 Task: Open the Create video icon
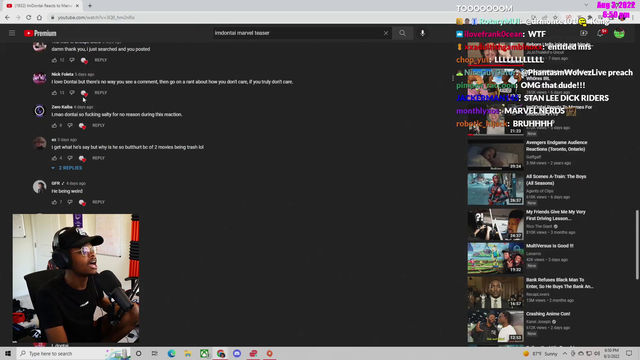584,33
